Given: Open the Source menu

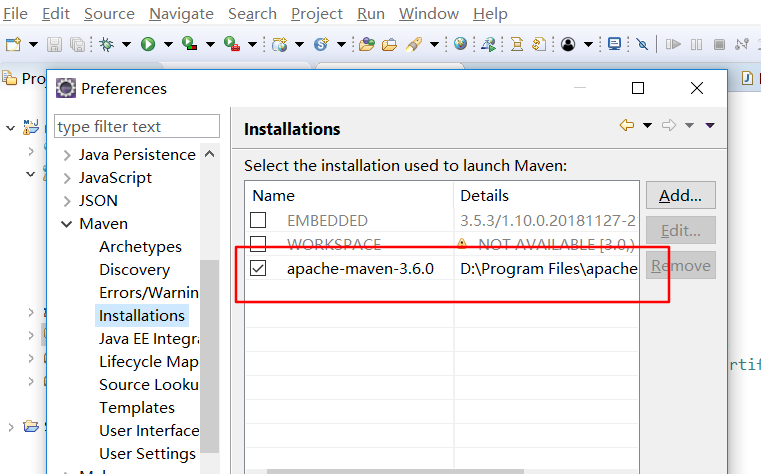Looking at the screenshot, I should [x=109, y=14].
